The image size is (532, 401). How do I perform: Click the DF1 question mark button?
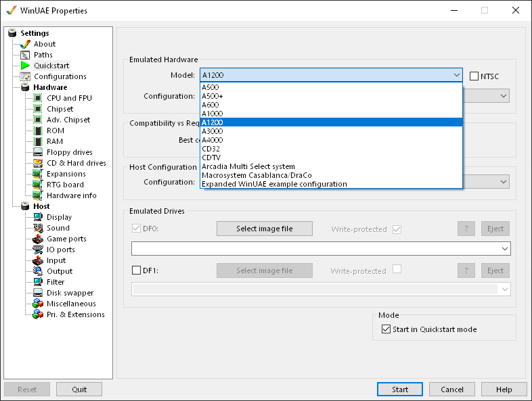pyautogui.click(x=466, y=270)
